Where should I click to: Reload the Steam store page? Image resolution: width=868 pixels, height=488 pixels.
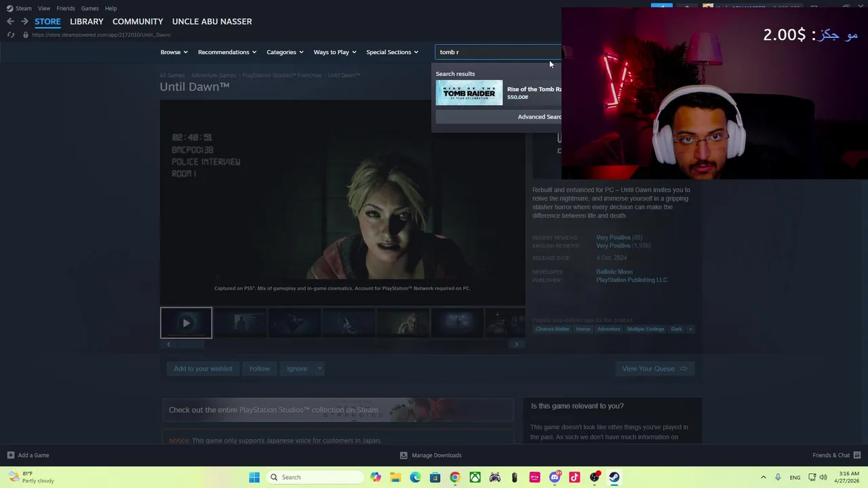point(11,35)
